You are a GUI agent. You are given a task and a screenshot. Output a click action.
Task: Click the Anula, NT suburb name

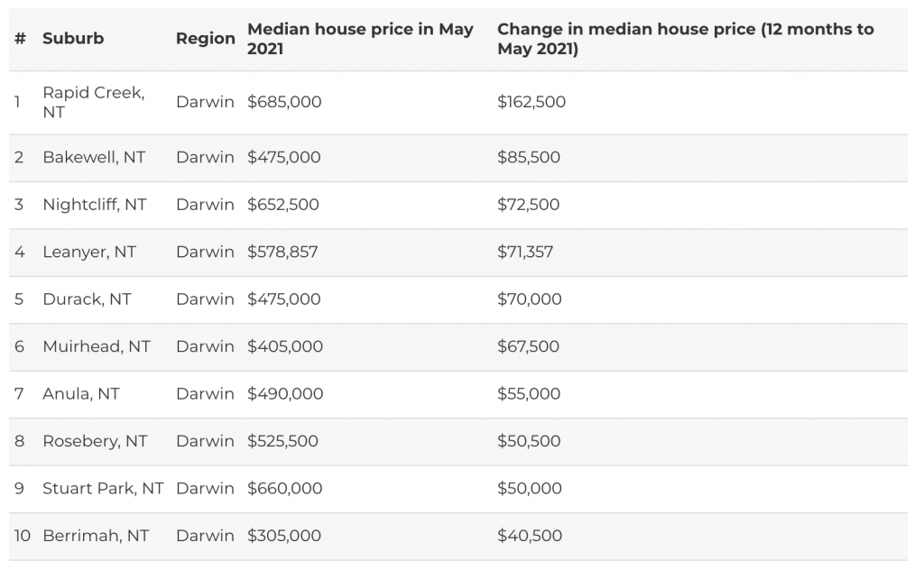click(x=80, y=393)
